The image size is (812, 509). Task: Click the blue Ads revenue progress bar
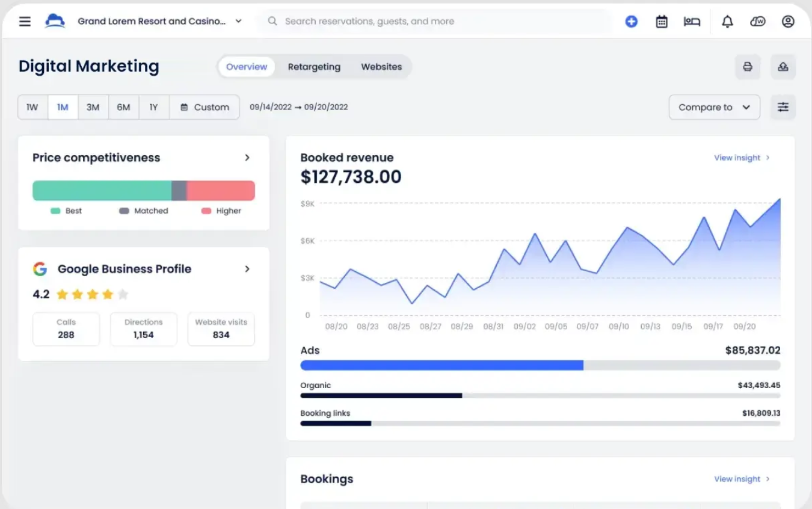(x=441, y=365)
